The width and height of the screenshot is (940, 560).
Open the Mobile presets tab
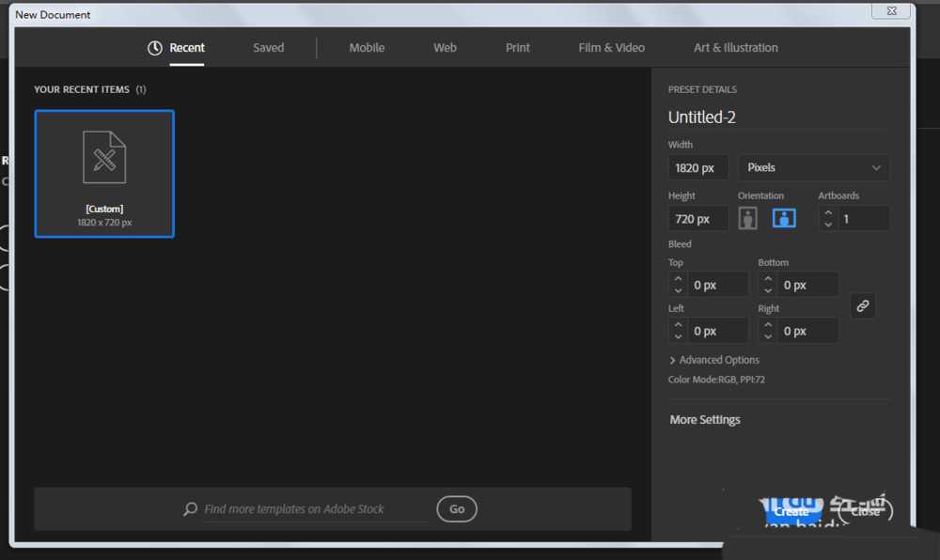click(x=367, y=48)
